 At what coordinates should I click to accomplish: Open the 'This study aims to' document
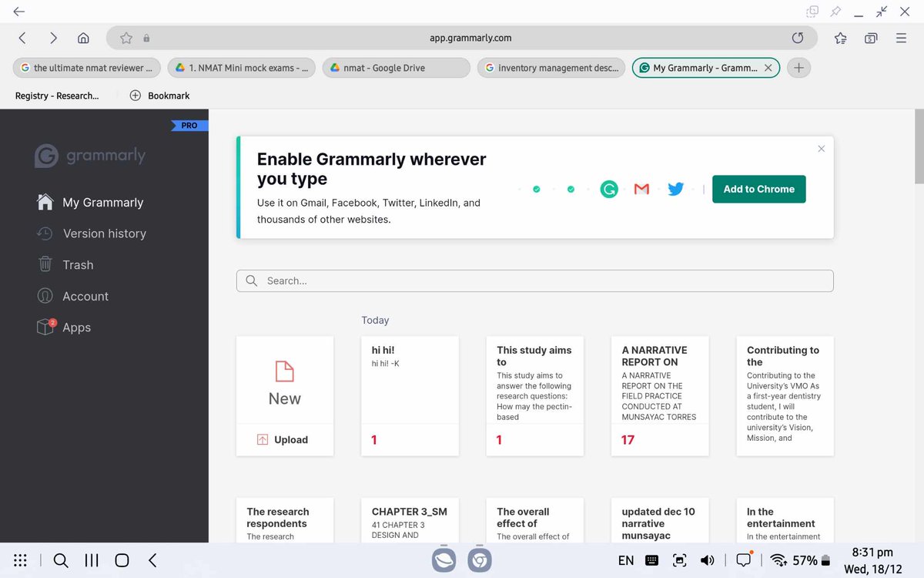coord(534,396)
